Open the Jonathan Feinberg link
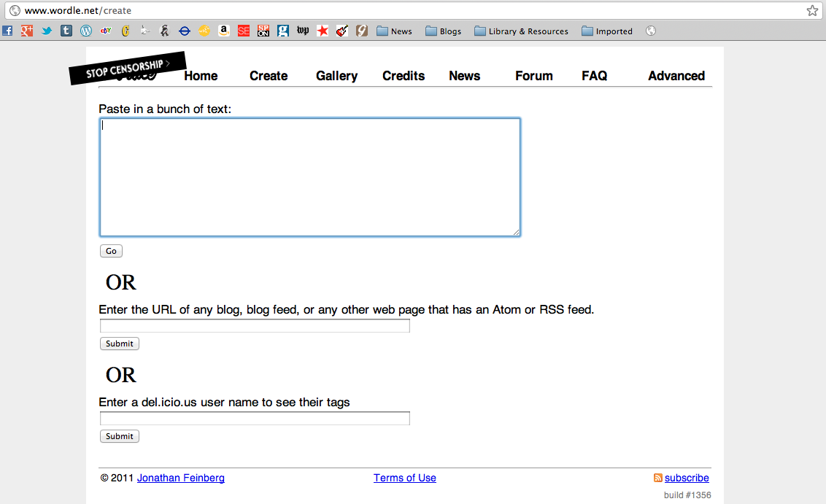Viewport: 826px width, 504px height. click(181, 478)
